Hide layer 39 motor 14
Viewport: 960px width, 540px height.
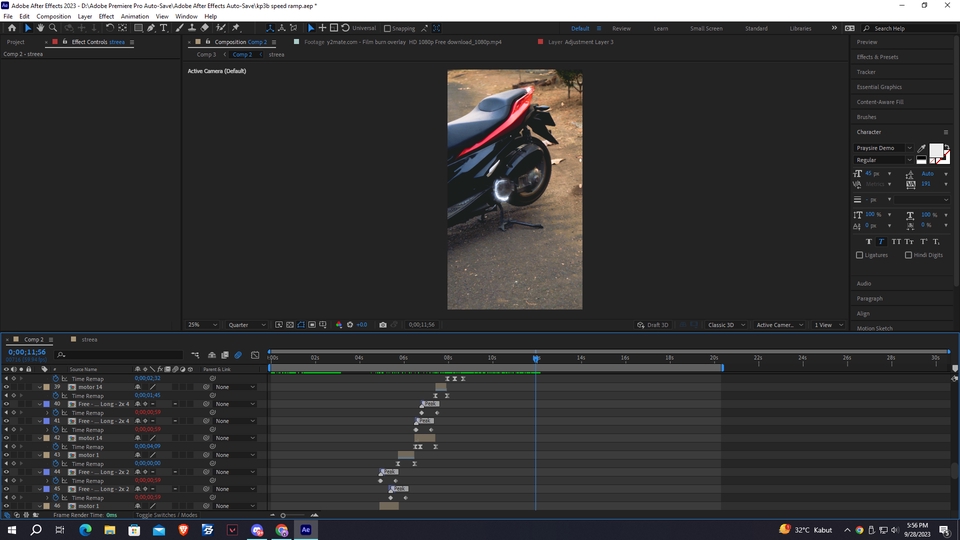click(6, 387)
